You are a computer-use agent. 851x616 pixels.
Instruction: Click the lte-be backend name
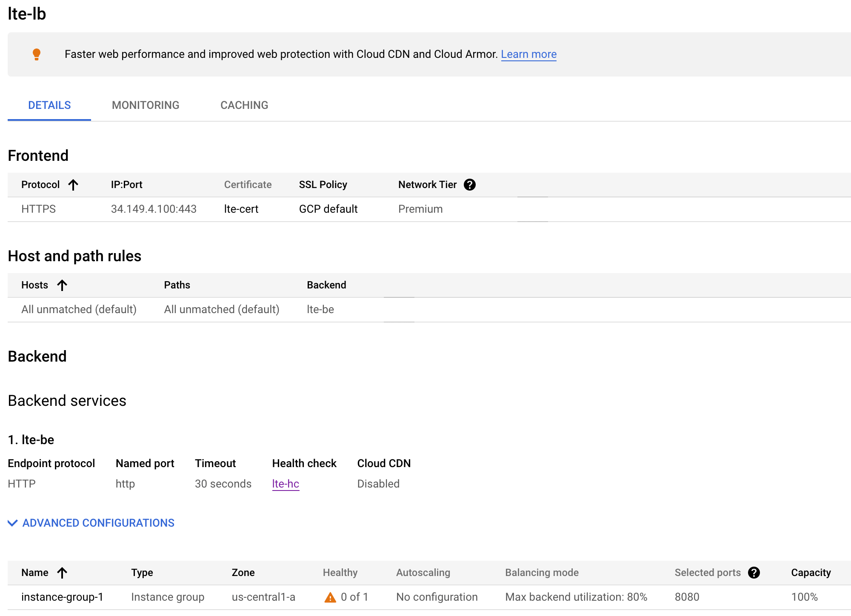(x=320, y=309)
